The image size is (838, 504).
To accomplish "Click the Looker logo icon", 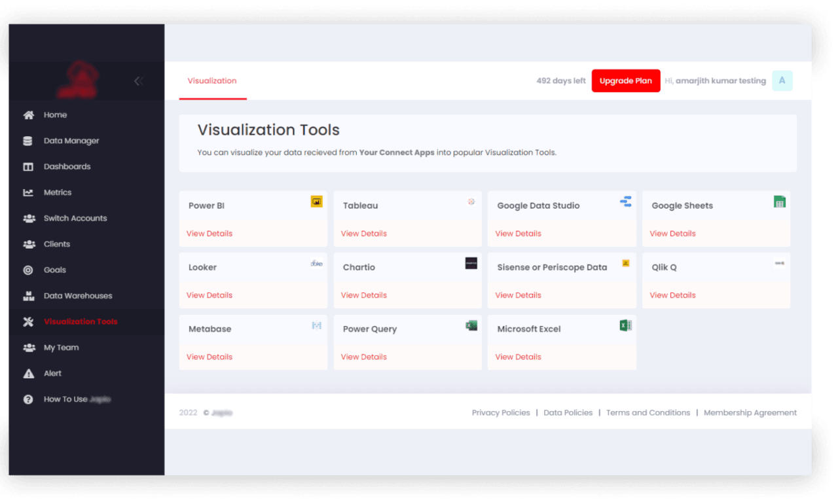I will (317, 263).
